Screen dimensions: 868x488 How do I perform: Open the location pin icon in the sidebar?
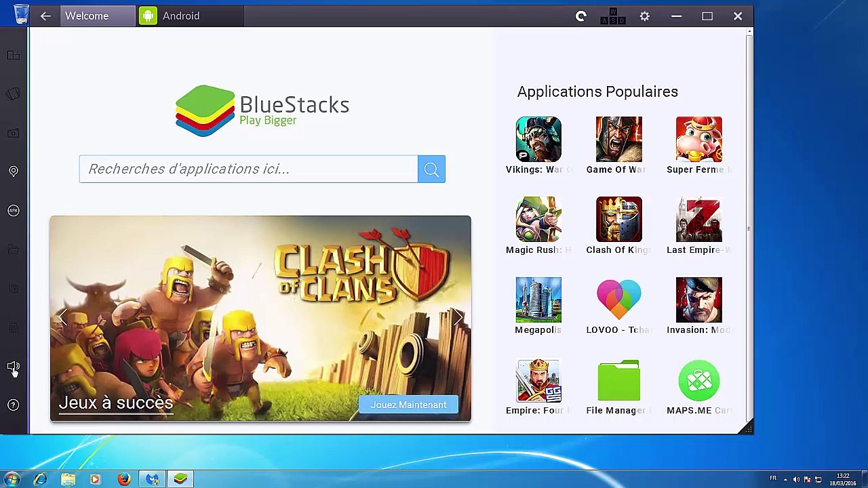click(14, 171)
